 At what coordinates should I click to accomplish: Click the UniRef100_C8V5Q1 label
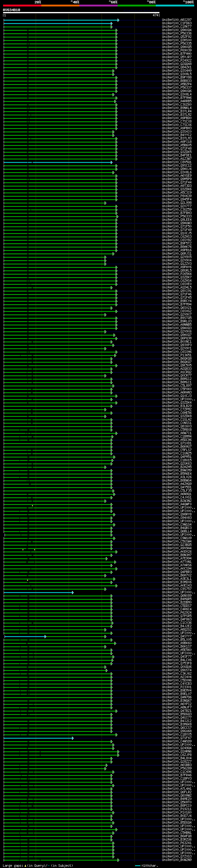click(177, 162)
